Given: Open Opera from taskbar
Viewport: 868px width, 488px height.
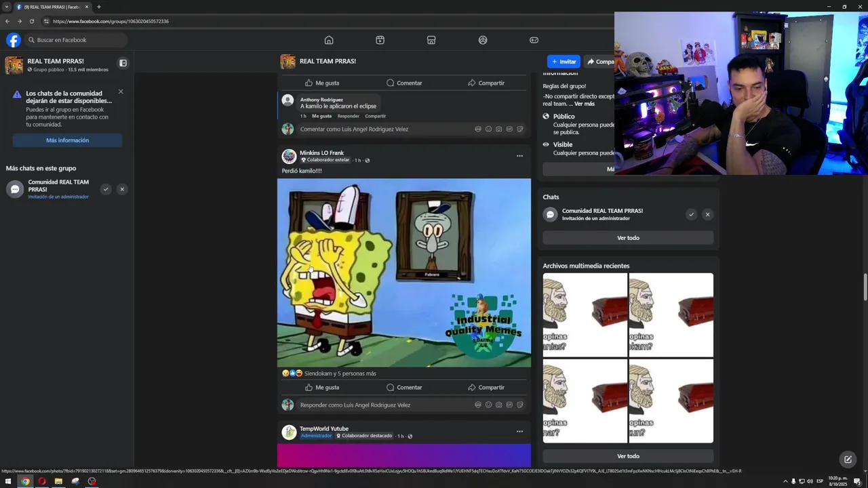Looking at the screenshot, I should pyautogui.click(x=41, y=481).
